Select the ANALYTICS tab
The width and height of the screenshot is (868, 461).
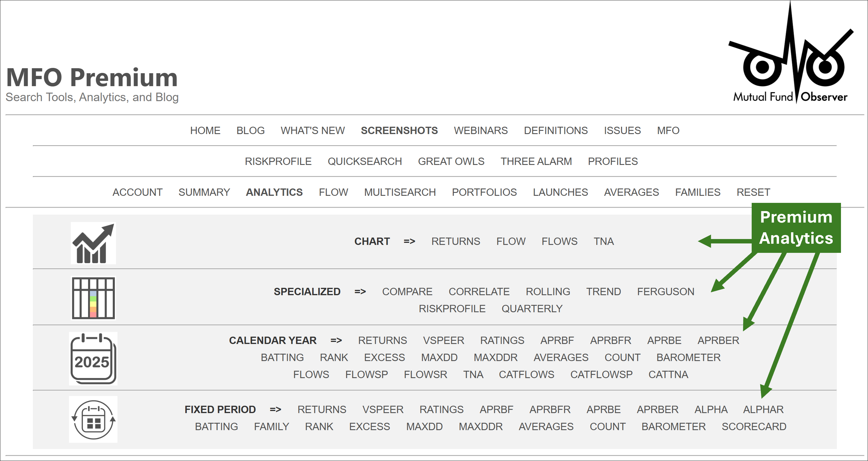pyautogui.click(x=274, y=192)
